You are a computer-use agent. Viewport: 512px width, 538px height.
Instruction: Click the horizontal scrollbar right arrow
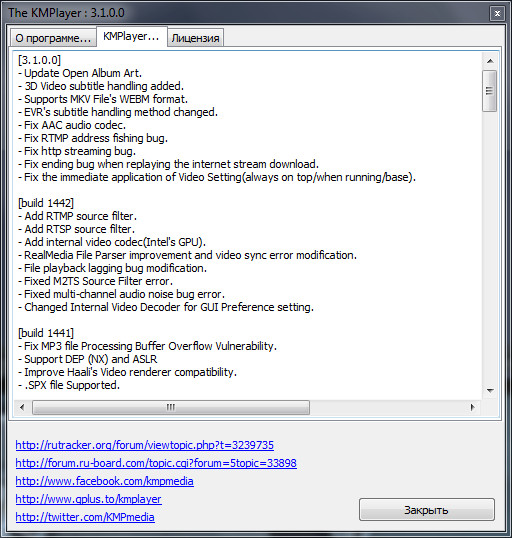tap(473, 407)
